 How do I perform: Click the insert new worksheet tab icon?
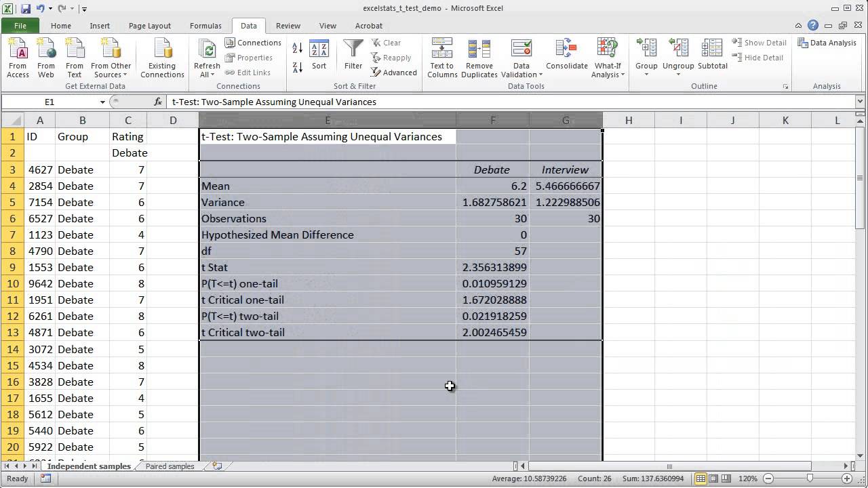tap(217, 466)
